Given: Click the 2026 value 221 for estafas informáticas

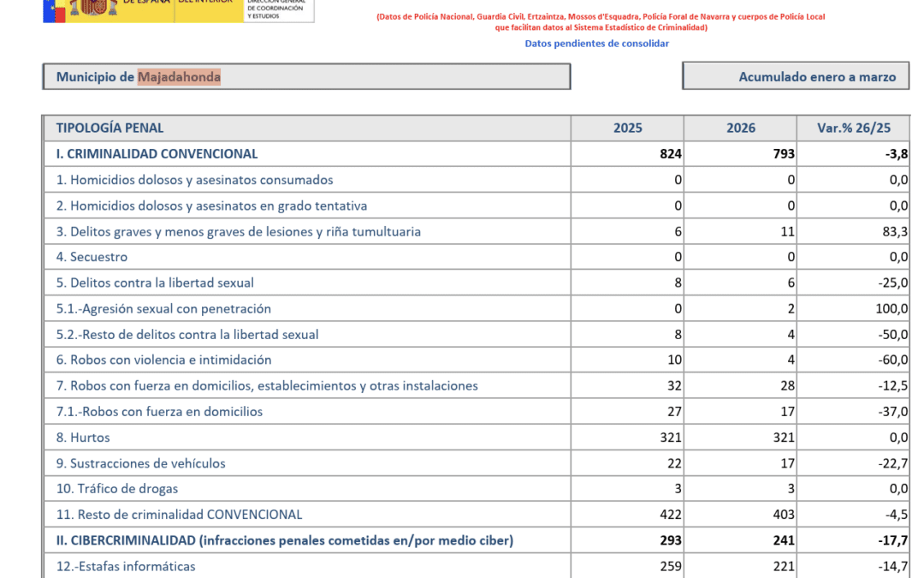Looking at the screenshot, I should (x=785, y=567).
